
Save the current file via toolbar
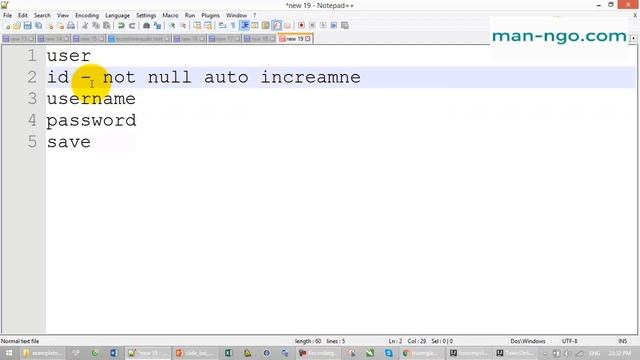tap(27, 26)
